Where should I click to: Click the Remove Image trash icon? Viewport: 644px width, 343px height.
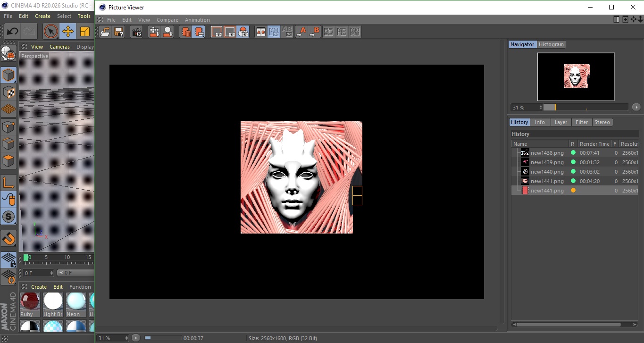pos(186,32)
